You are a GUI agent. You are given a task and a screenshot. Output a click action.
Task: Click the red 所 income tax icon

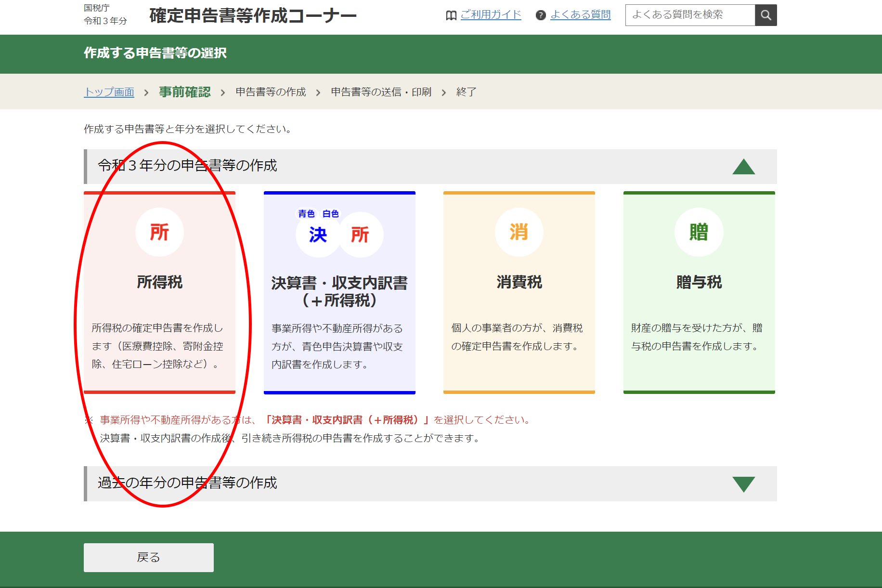(159, 232)
